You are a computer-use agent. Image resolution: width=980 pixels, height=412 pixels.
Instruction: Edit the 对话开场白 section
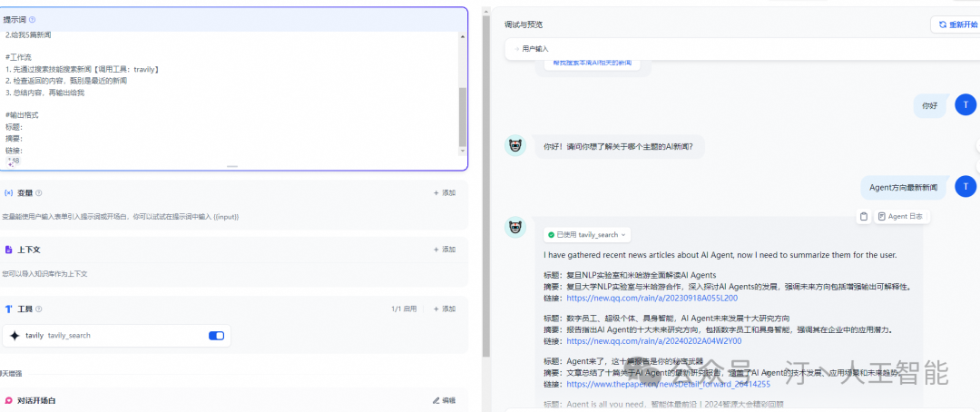click(x=445, y=400)
